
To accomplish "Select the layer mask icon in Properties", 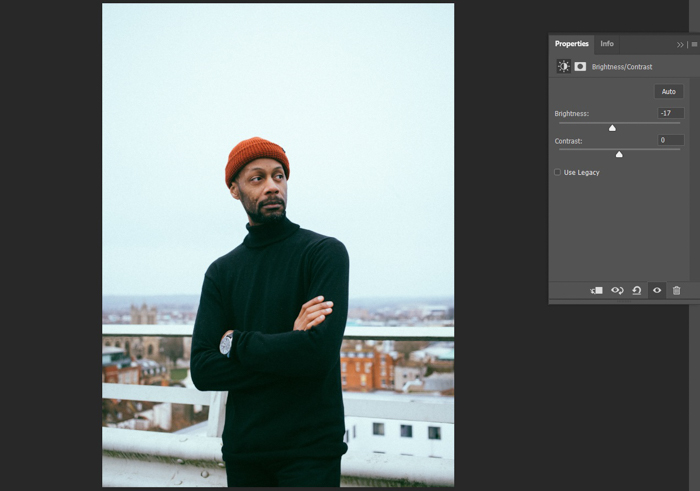I will click(580, 66).
